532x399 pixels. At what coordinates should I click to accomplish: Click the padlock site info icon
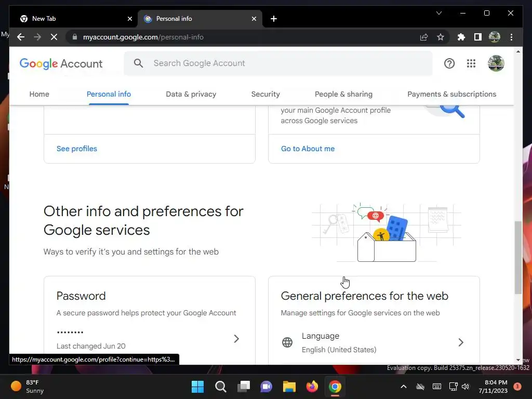coord(75,37)
